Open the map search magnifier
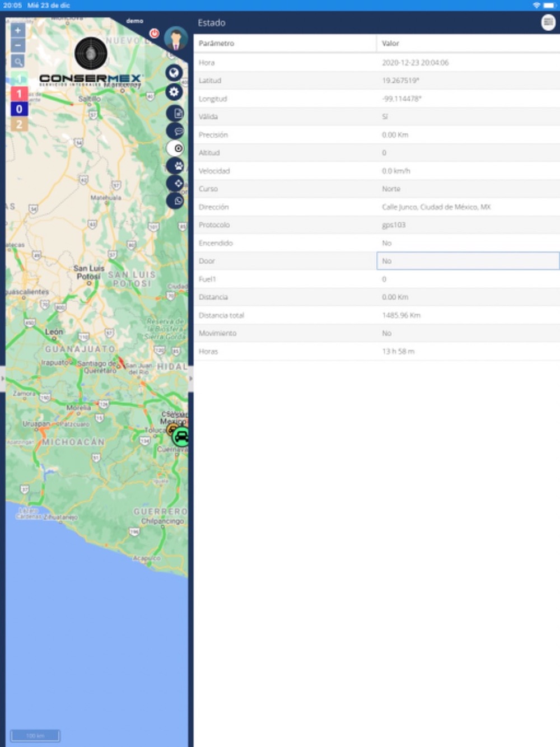The width and height of the screenshot is (560, 747). (18, 62)
